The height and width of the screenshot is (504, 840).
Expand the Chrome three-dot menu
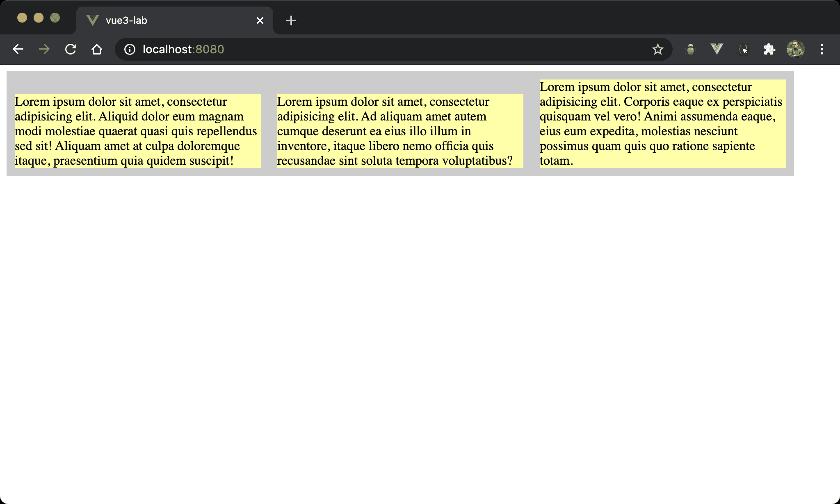pyautogui.click(x=822, y=50)
